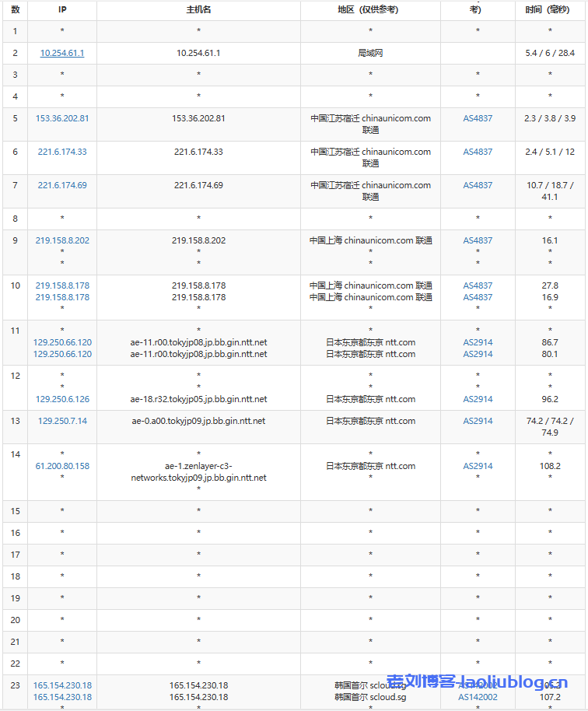Open AS2914 link in hop 13 row
588x711 pixels.
pos(478,421)
